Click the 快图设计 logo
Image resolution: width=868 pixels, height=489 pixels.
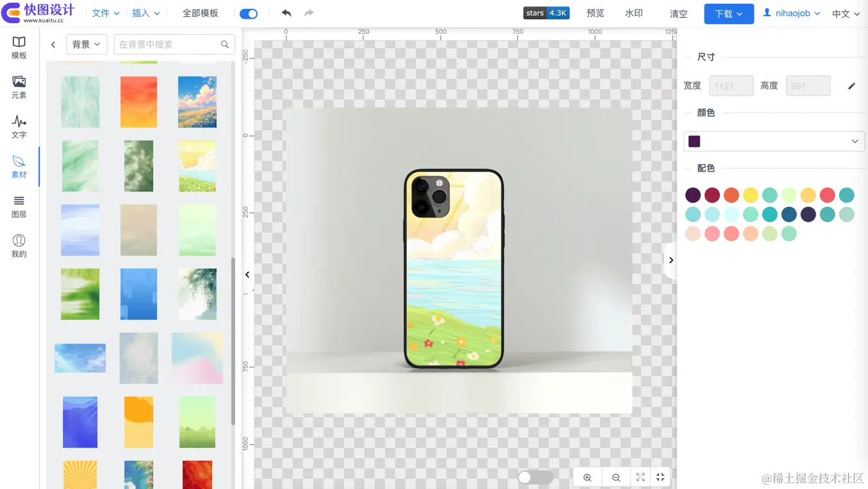(x=38, y=13)
